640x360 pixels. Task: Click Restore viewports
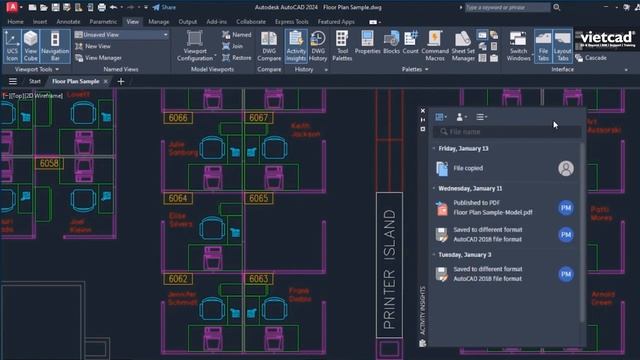(237, 58)
